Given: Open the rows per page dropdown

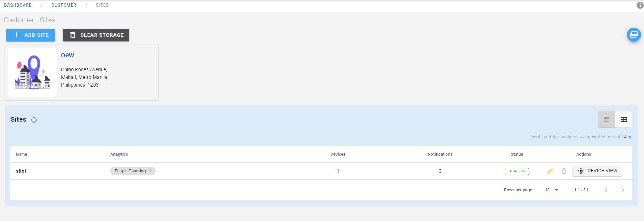Looking at the screenshot, I should point(552,190).
